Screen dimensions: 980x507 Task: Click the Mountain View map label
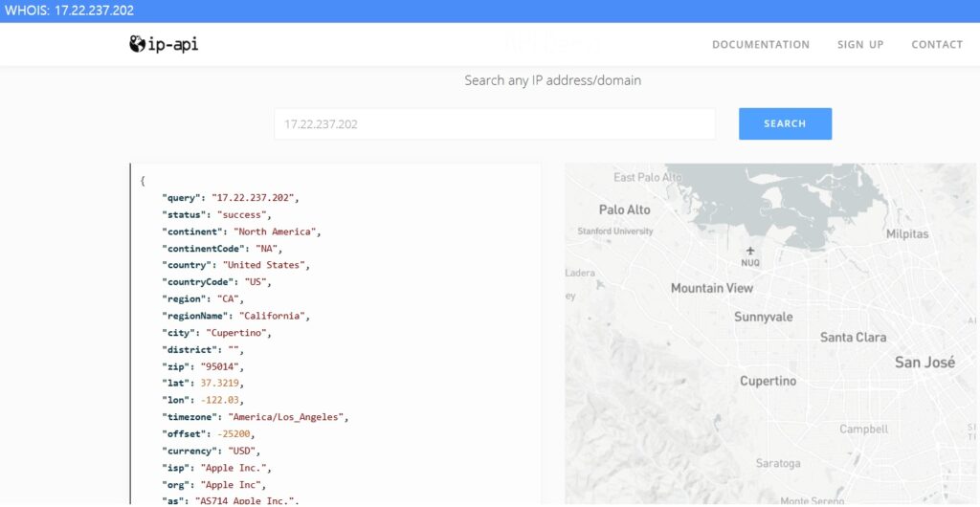(712, 289)
